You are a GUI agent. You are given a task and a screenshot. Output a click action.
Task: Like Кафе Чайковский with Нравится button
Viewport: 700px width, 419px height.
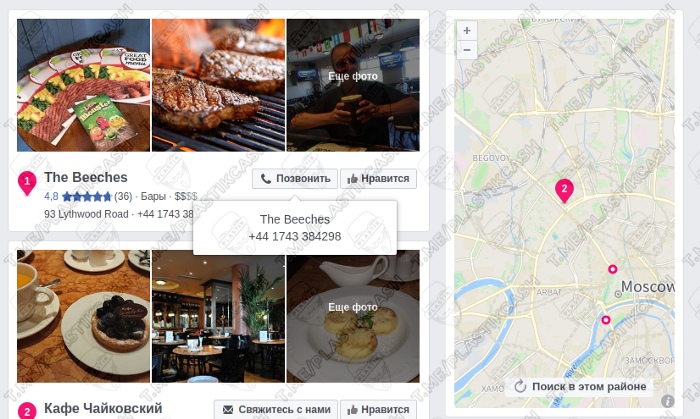(x=378, y=409)
